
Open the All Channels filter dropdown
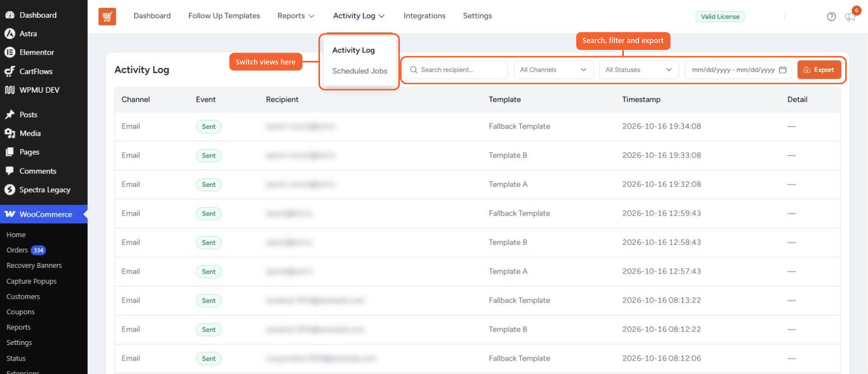point(554,70)
